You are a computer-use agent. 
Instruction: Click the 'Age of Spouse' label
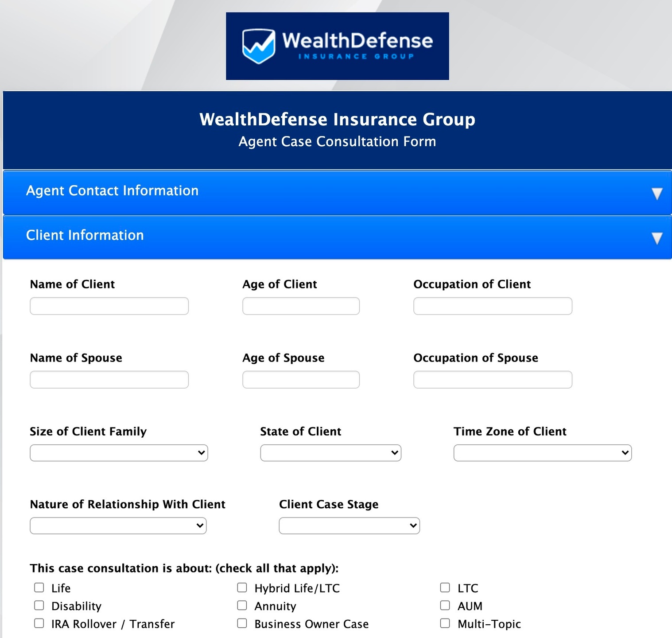(284, 358)
